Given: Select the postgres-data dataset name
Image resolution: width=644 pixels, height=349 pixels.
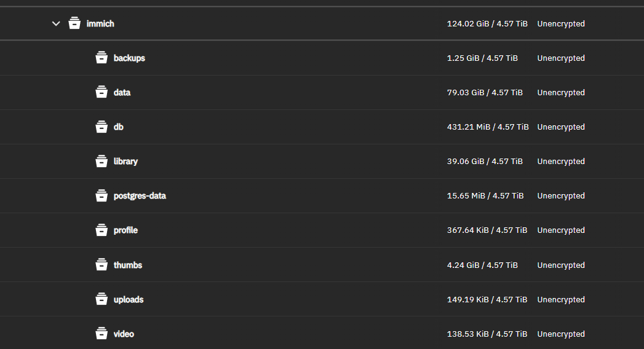Looking at the screenshot, I should tap(140, 196).
